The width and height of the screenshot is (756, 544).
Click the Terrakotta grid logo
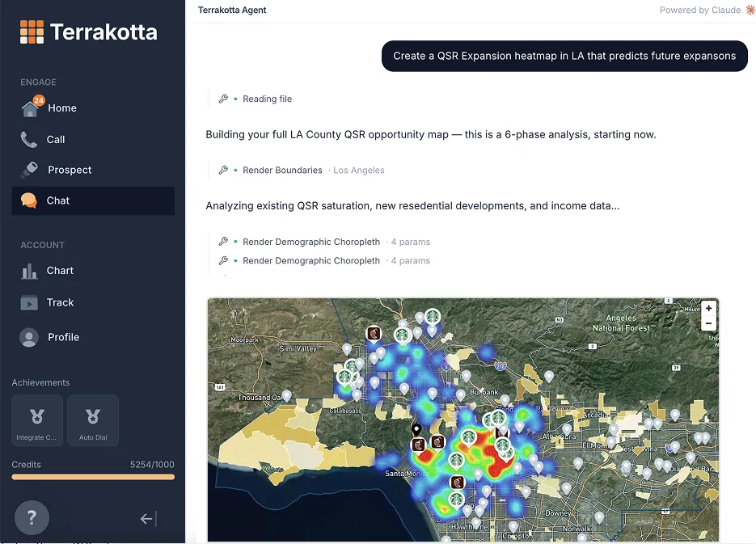(32, 32)
